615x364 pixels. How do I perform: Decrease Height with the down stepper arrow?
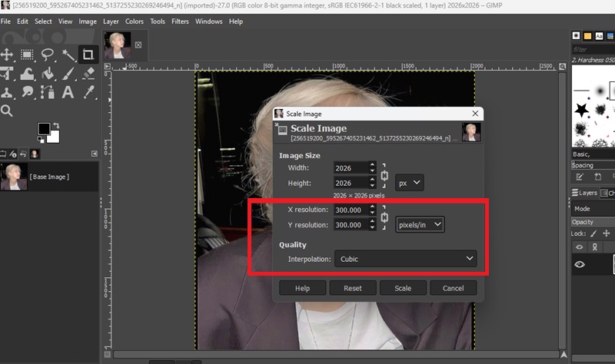[x=372, y=186]
